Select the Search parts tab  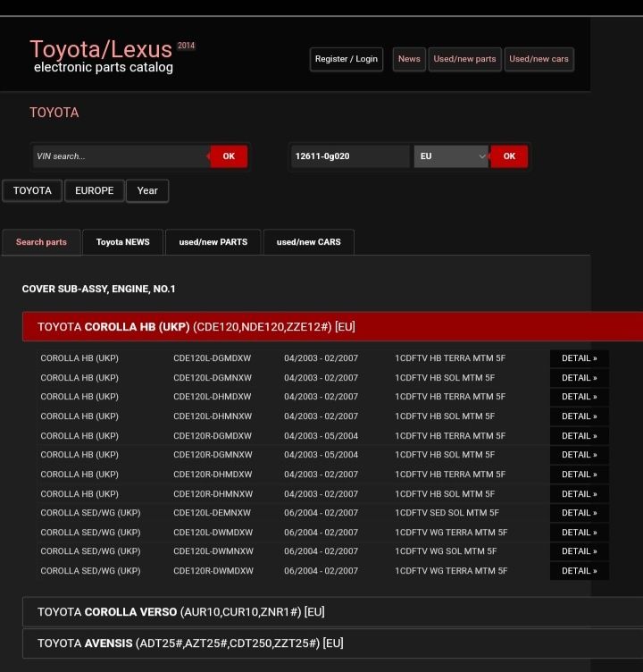coord(42,242)
